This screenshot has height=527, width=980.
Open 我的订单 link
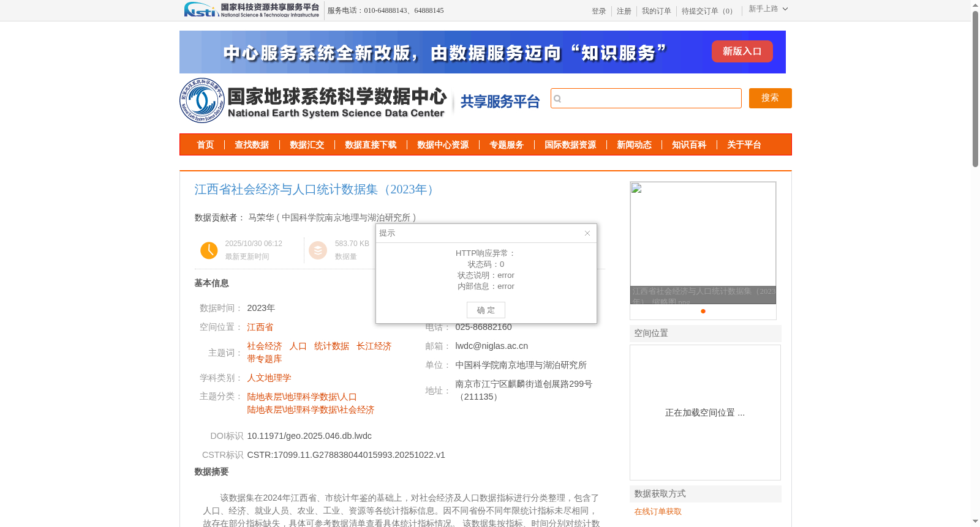tap(657, 11)
